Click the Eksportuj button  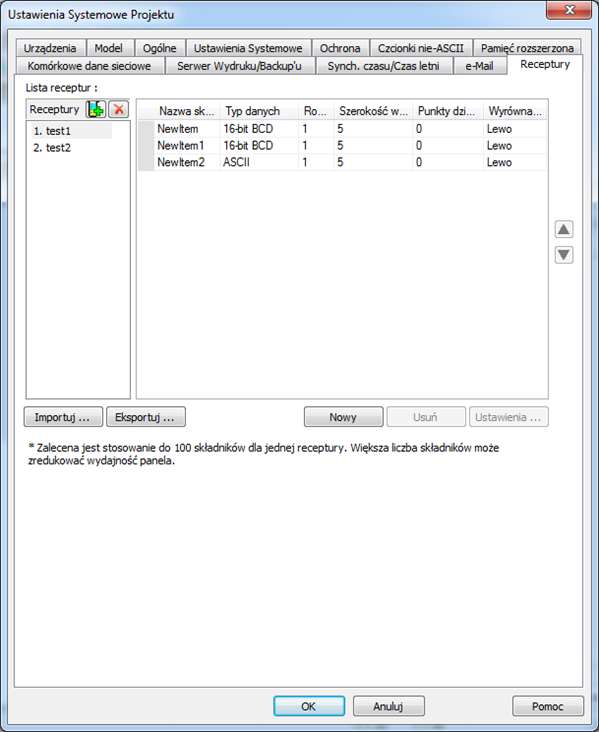point(146,417)
